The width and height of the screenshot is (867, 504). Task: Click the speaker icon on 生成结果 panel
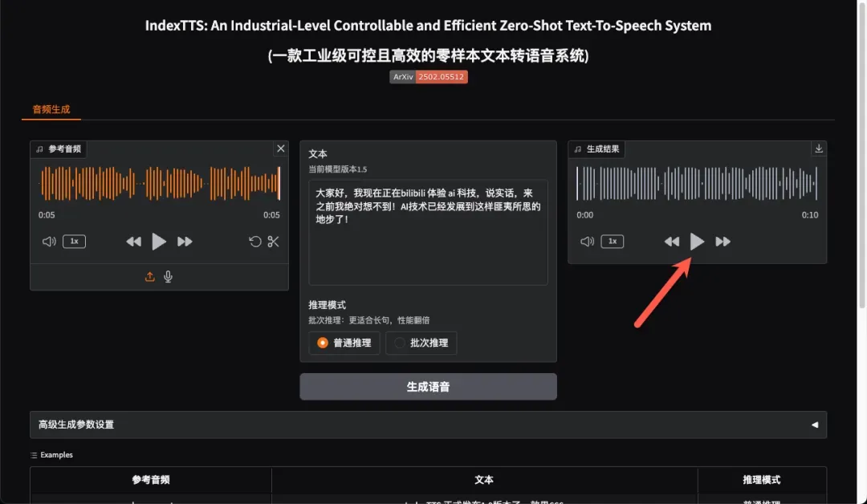[x=587, y=241]
